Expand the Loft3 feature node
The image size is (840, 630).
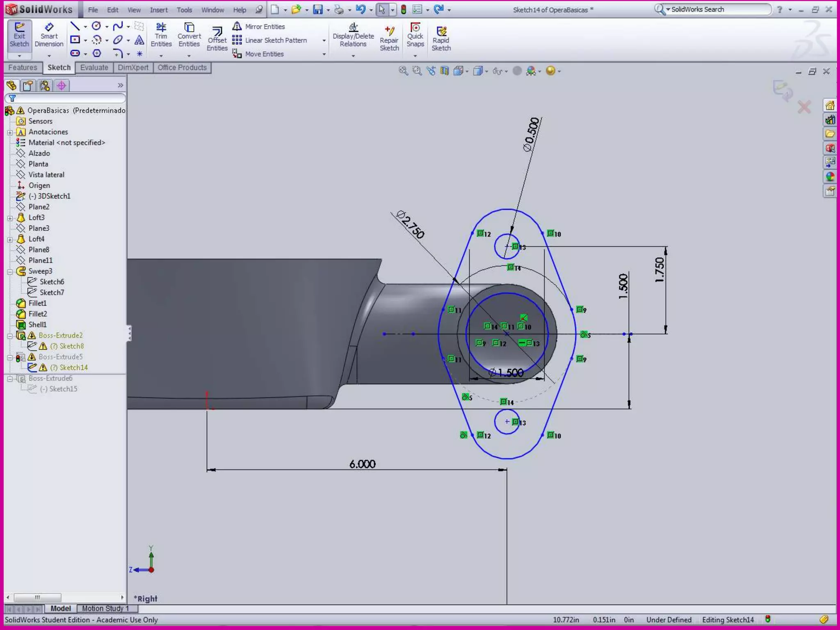10,218
